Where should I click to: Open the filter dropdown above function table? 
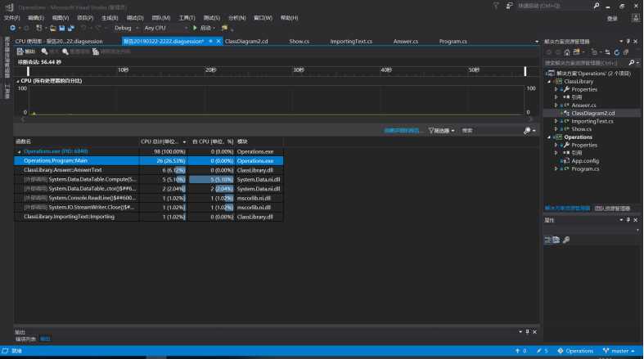click(x=442, y=131)
